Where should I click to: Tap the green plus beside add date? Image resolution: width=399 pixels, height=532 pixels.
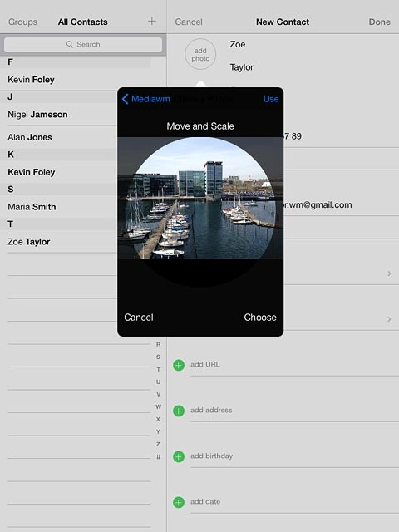(x=179, y=502)
